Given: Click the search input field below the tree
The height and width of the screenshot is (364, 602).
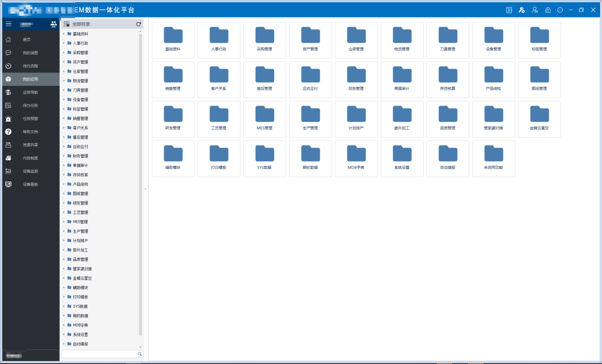Looking at the screenshot, I should 99,354.
